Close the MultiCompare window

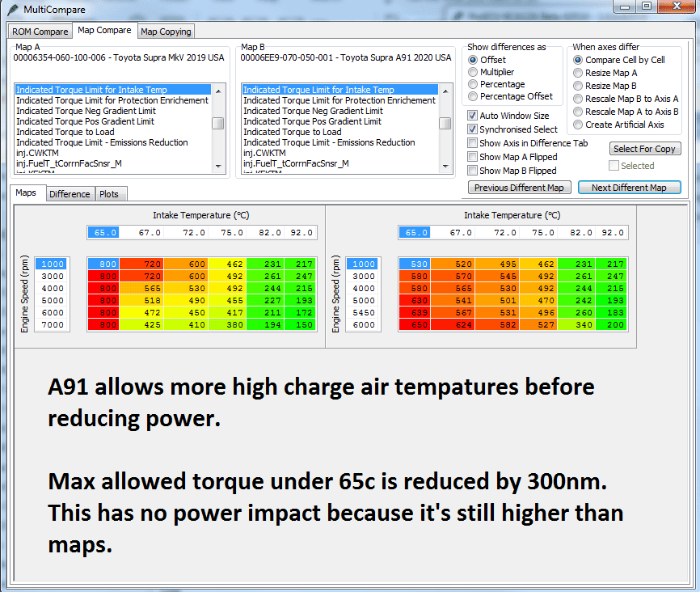677,6
